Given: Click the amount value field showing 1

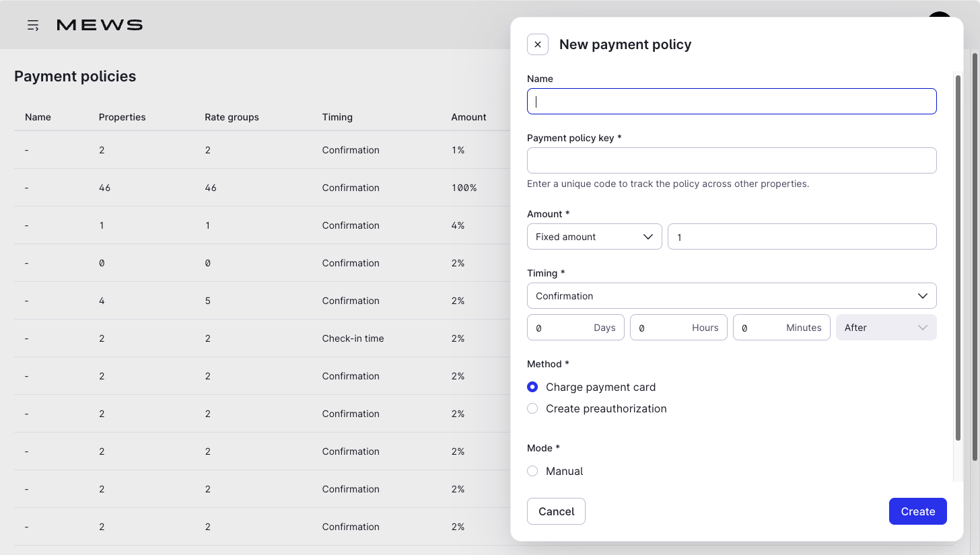Looking at the screenshot, I should tap(802, 237).
